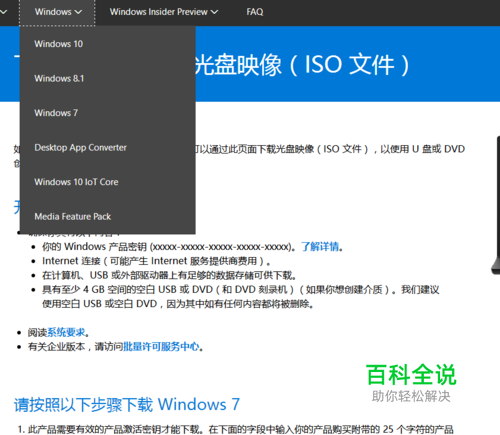The width and height of the screenshot is (500, 435).
Task: Click the 了解详情 link
Action: [x=320, y=247]
